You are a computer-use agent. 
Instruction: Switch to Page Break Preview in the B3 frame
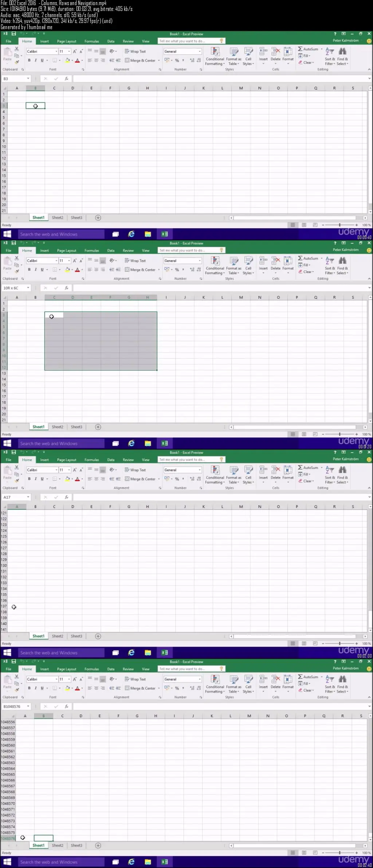tap(315, 225)
